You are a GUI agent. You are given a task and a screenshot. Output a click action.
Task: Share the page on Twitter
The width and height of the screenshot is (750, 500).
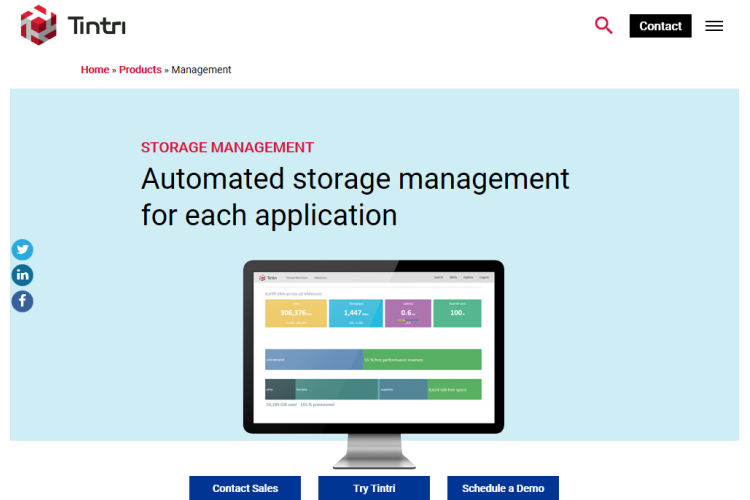click(x=22, y=250)
